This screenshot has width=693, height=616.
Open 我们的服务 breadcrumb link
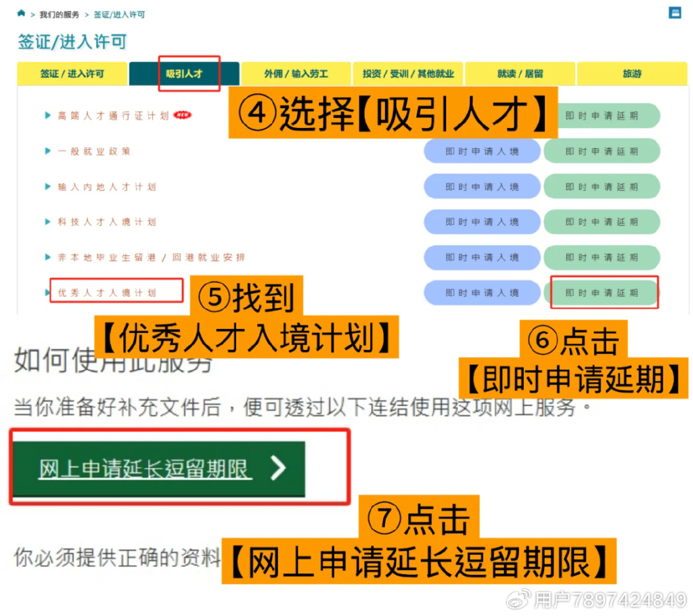(x=60, y=15)
